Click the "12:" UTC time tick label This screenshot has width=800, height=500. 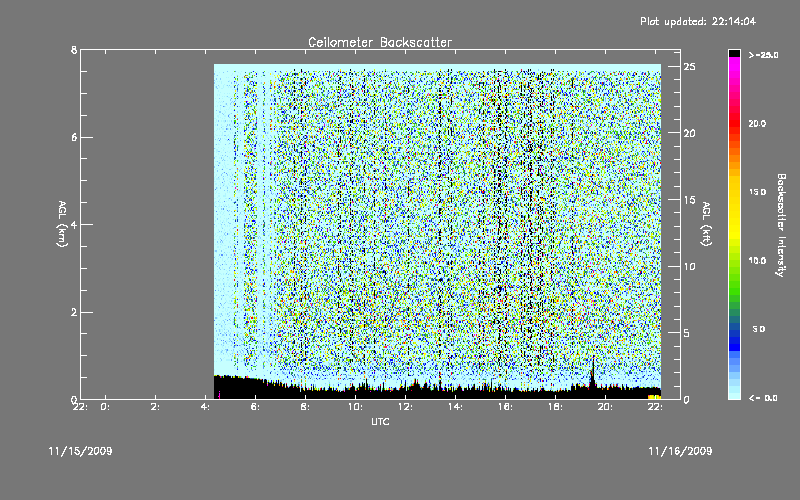405,407
